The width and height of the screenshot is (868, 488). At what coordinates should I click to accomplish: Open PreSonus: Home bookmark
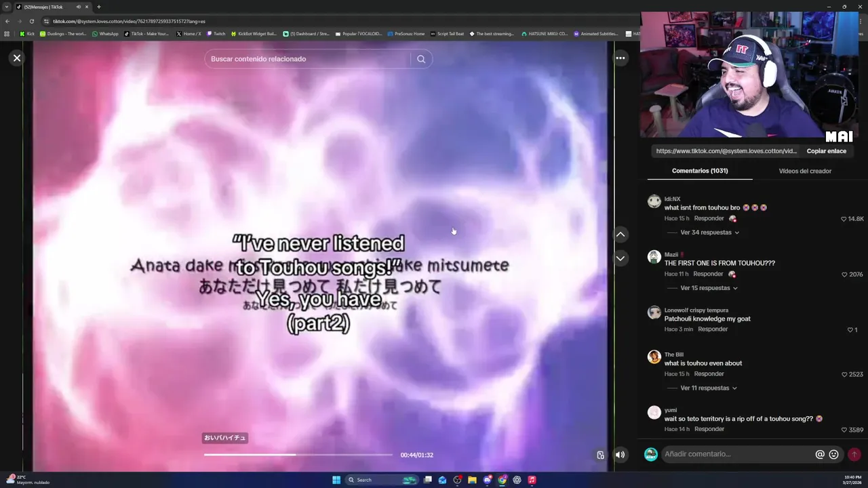click(x=406, y=33)
